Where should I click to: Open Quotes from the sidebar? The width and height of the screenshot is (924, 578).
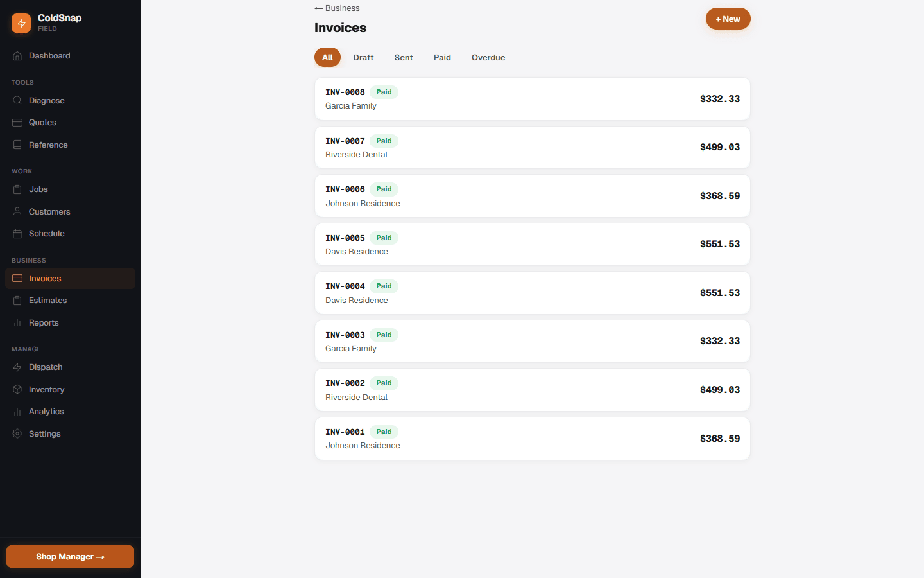coord(70,123)
